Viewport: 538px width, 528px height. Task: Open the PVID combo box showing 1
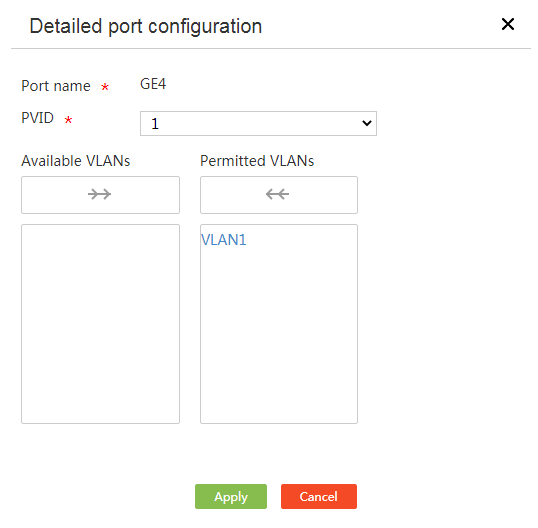tap(258, 124)
